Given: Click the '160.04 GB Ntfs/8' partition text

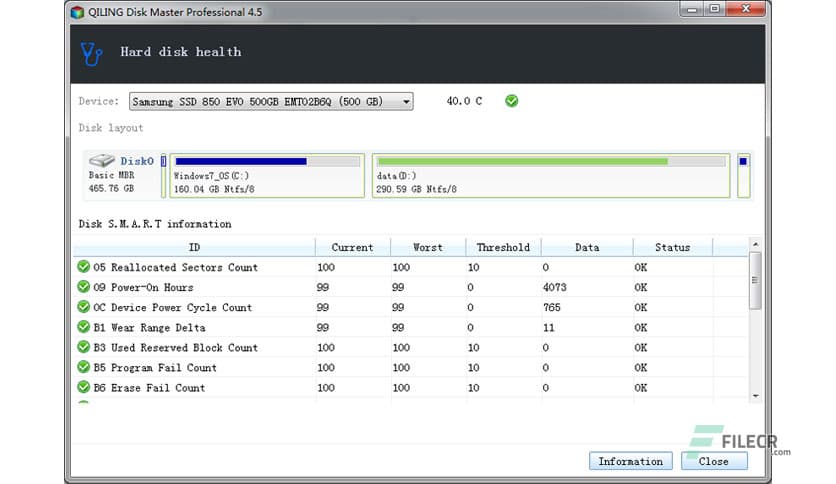Looking at the screenshot, I should coord(214,189).
